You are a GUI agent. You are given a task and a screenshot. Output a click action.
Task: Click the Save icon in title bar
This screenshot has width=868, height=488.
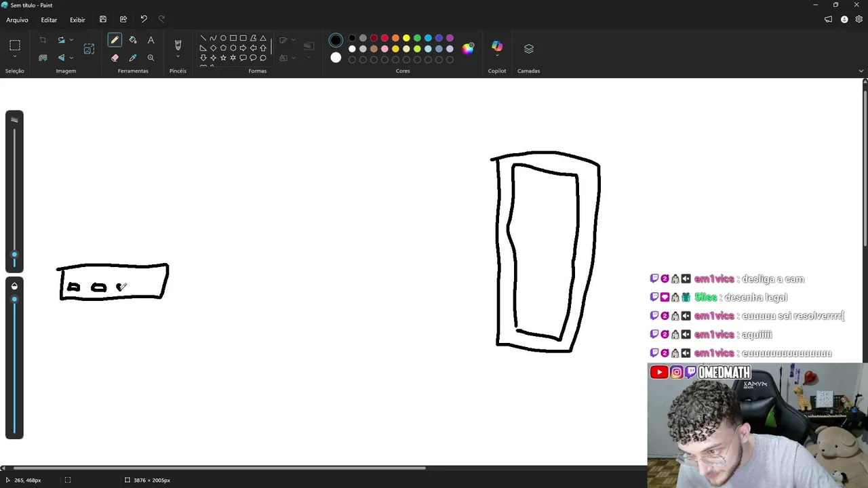(x=103, y=20)
